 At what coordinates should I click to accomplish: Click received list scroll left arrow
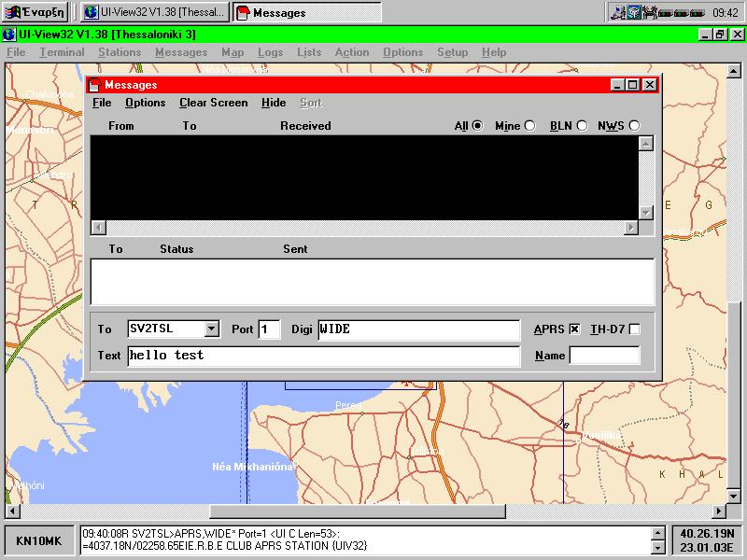pyautogui.click(x=99, y=228)
